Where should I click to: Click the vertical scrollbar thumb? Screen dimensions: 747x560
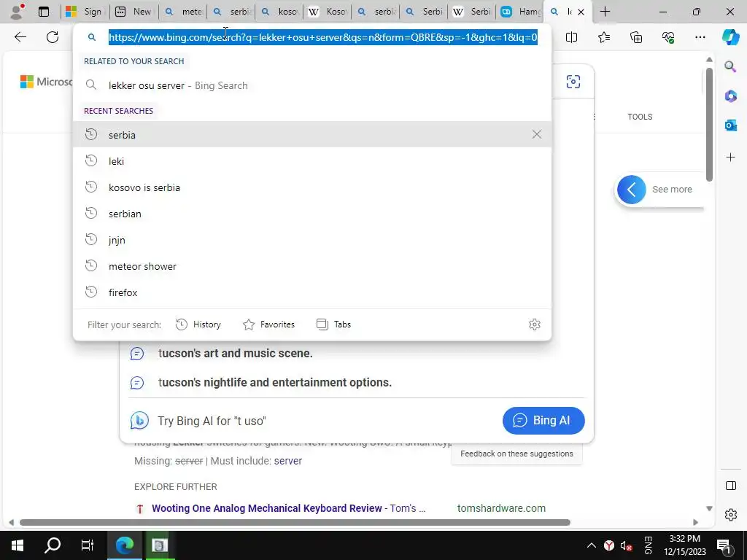pos(709,125)
